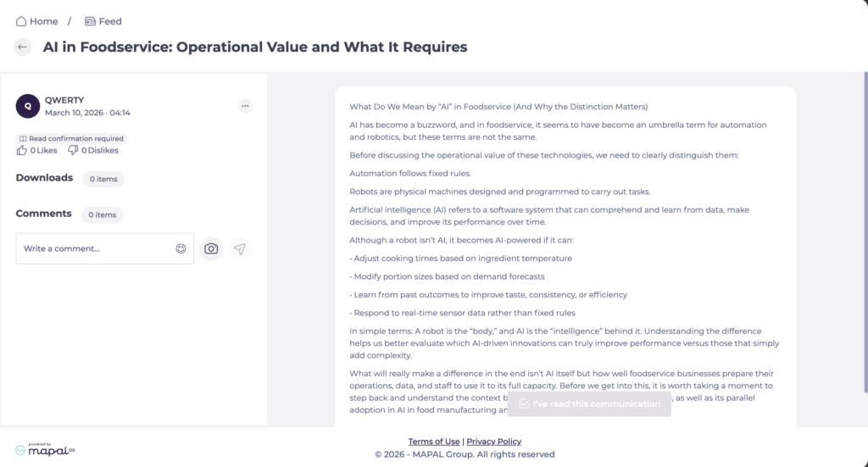Check "I've read this communication" box
Image resolution: width=868 pixels, height=467 pixels.
tap(525, 404)
